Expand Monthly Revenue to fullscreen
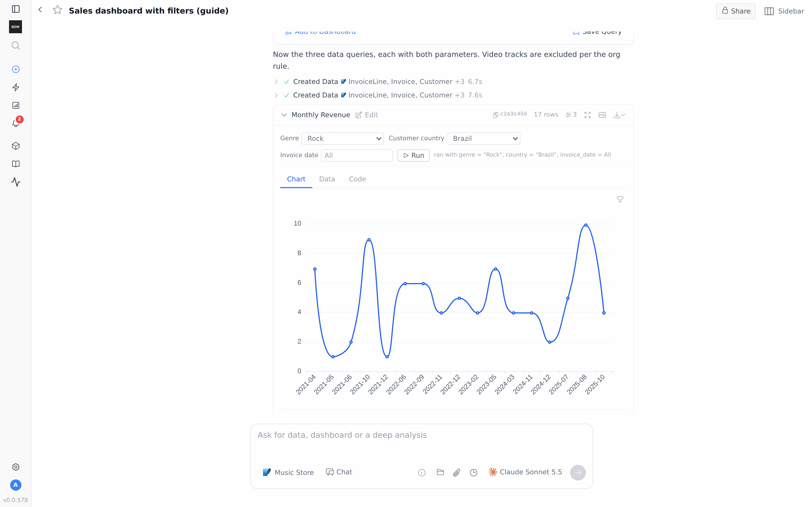 click(588, 115)
